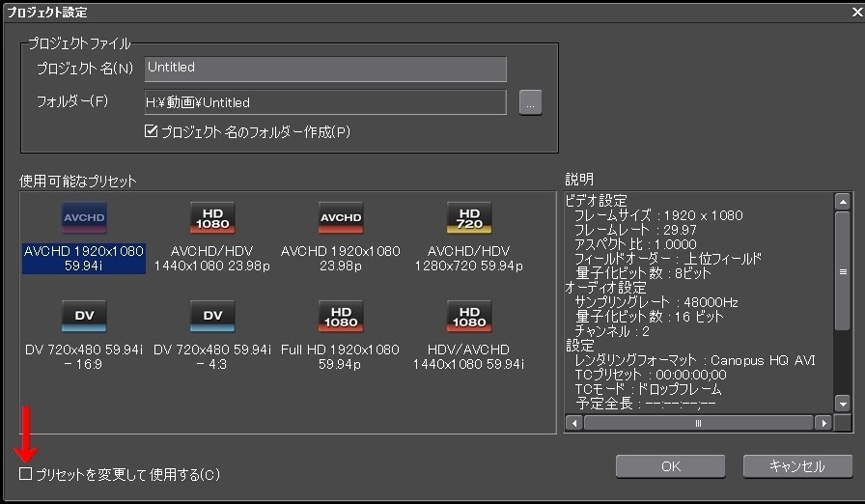Screen dimensions: 865x504
Task: Click the TCモード : ドロップフレーム text
Action: point(648,389)
